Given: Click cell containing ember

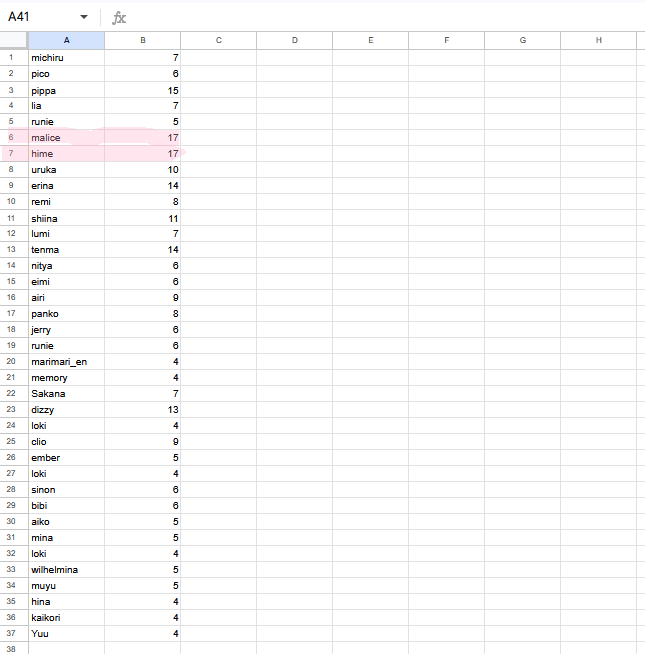Looking at the screenshot, I should [x=66, y=458].
